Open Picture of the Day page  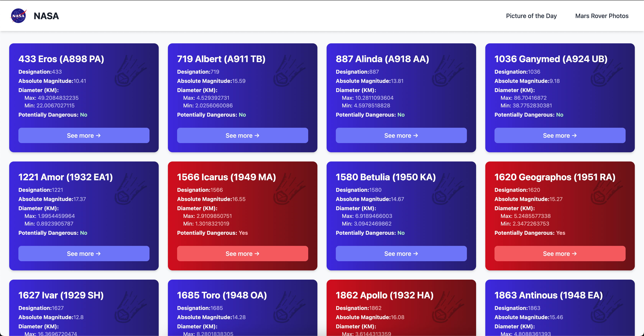531,16
